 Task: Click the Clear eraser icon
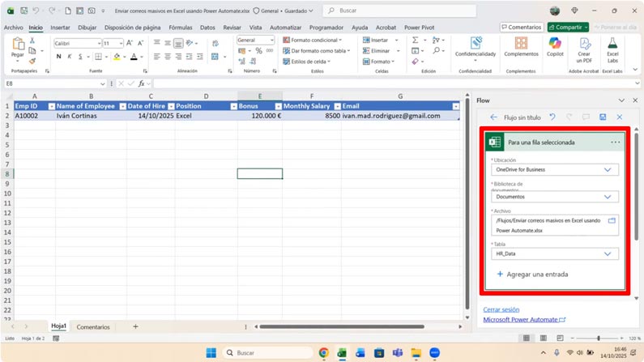(416, 62)
